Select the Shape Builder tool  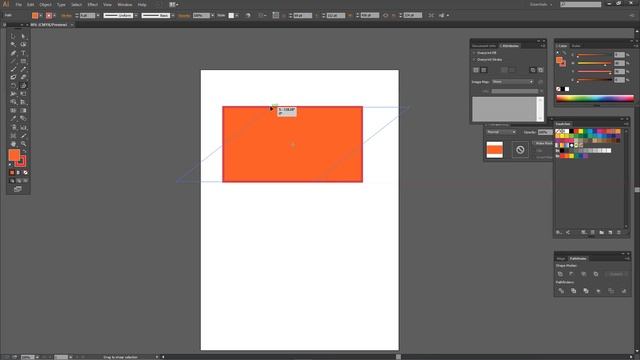coord(13,102)
